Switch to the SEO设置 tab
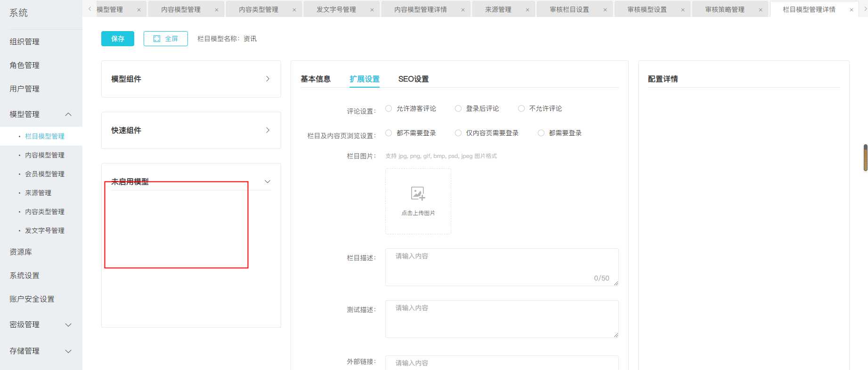868x370 pixels. coord(413,79)
